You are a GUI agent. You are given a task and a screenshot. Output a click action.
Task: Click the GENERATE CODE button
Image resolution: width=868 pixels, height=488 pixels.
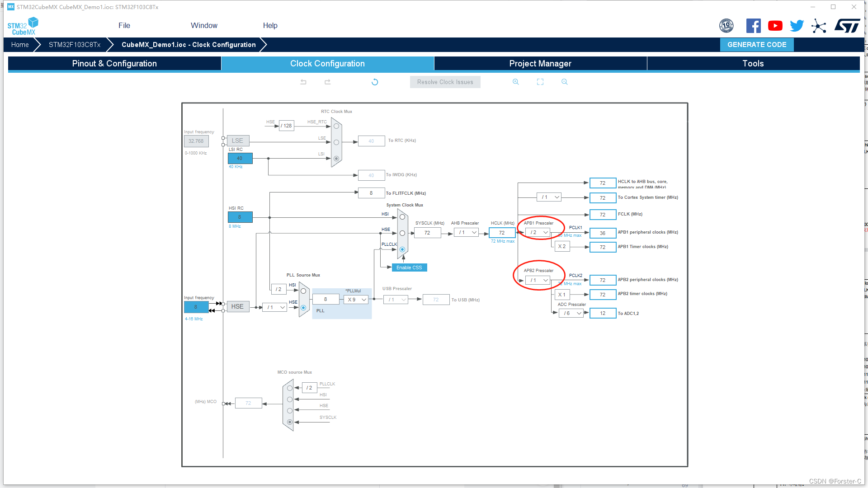click(756, 44)
